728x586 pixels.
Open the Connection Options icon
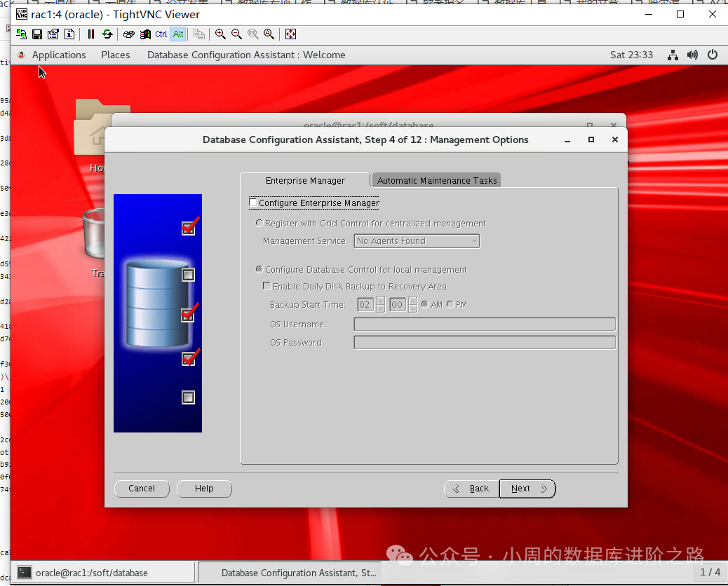[x=53, y=34]
